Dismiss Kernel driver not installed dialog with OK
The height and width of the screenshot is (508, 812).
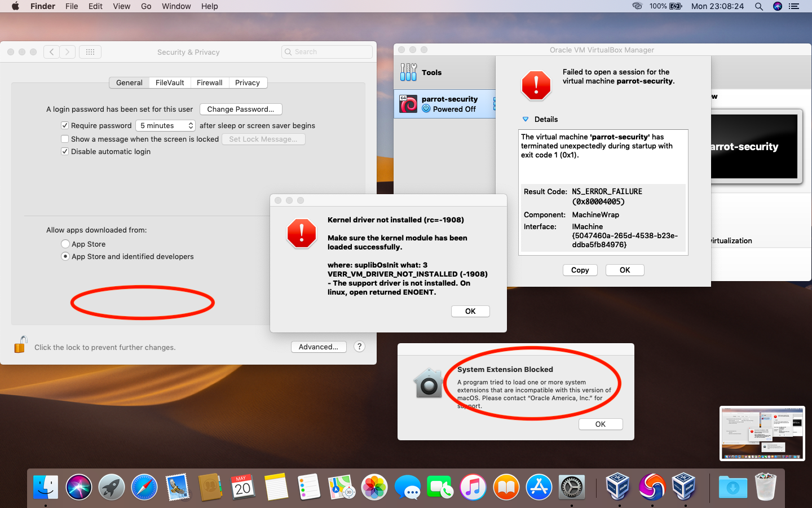pyautogui.click(x=470, y=311)
